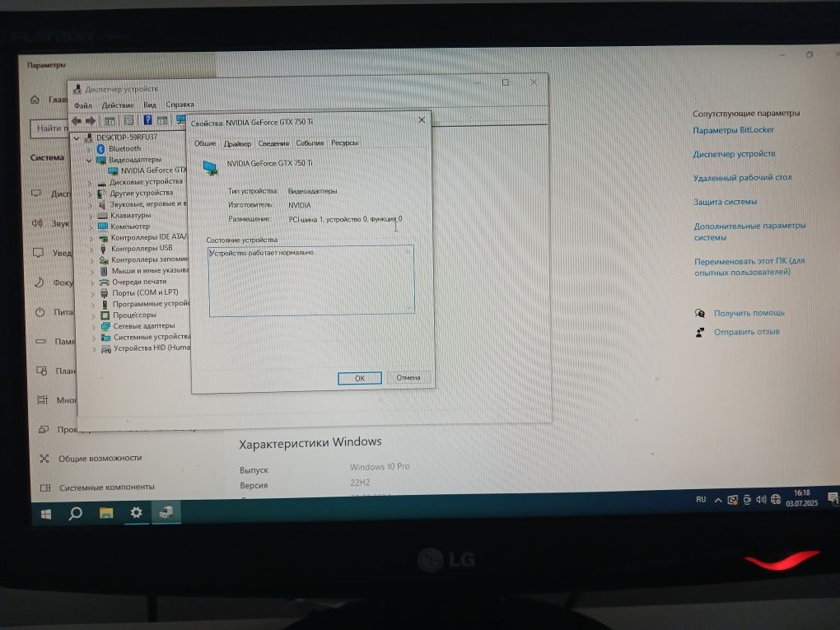The height and width of the screenshot is (630, 840).
Task: Switch to the Драйвер tab
Action: pyautogui.click(x=237, y=143)
